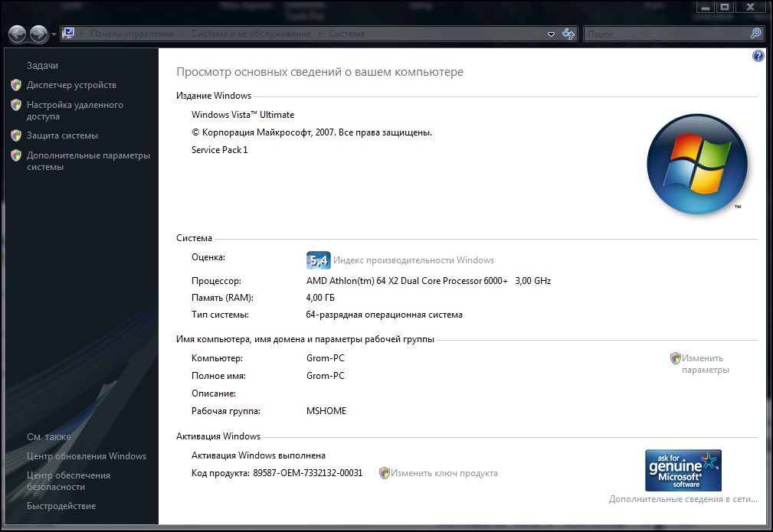Open the recent pages dropdown beside Forward
Image resolution: width=773 pixels, height=532 pixels.
point(54,34)
